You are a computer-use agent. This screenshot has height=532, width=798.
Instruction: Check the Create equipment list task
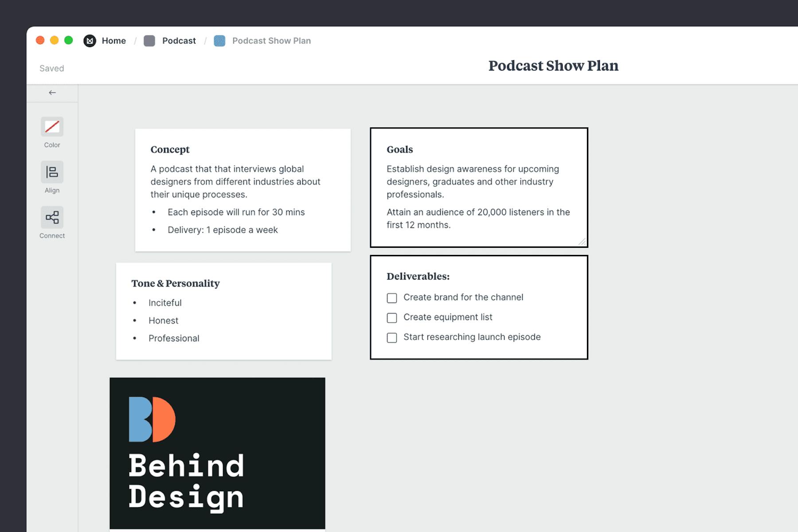tap(392, 318)
